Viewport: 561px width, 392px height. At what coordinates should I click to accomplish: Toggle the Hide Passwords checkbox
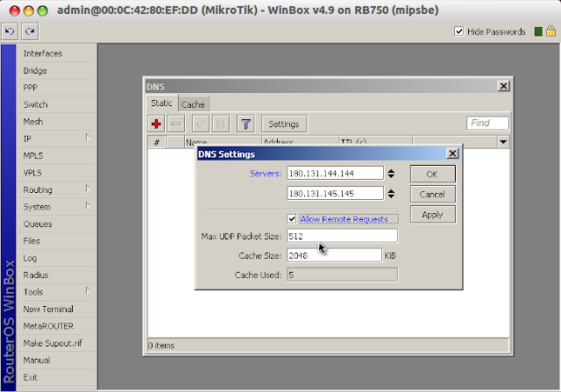point(458,32)
